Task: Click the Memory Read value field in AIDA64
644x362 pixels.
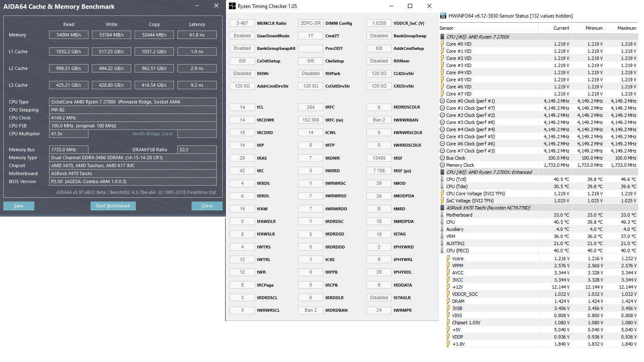Action: tap(69, 35)
